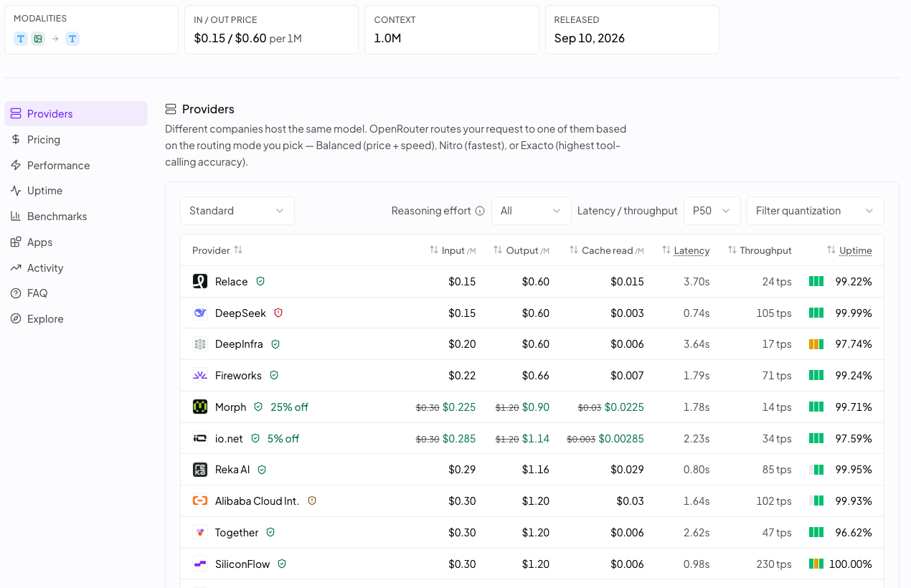Screen dimensions: 911x588
Task: Click the Fireworks provider logo
Action: [x=200, y=375]
